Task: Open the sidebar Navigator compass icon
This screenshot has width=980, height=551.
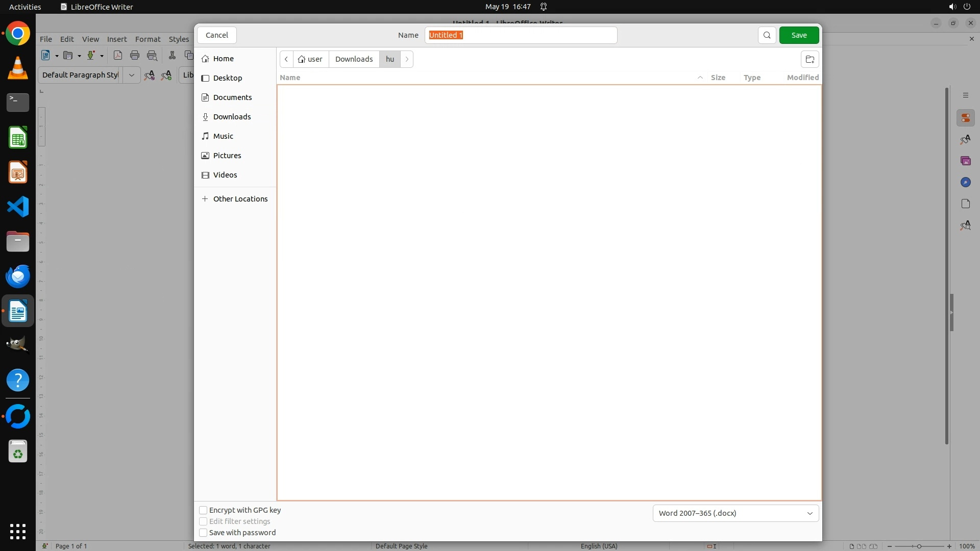Action: (x=965, y=182)
